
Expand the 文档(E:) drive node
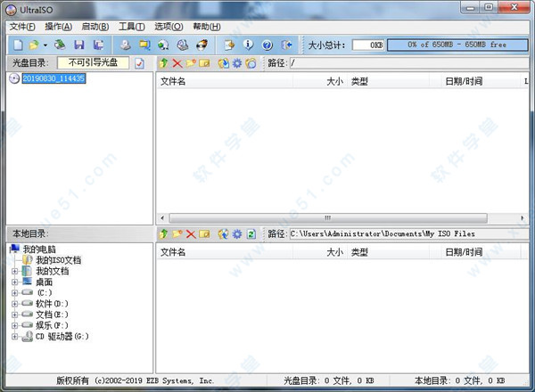click(14, 314)
